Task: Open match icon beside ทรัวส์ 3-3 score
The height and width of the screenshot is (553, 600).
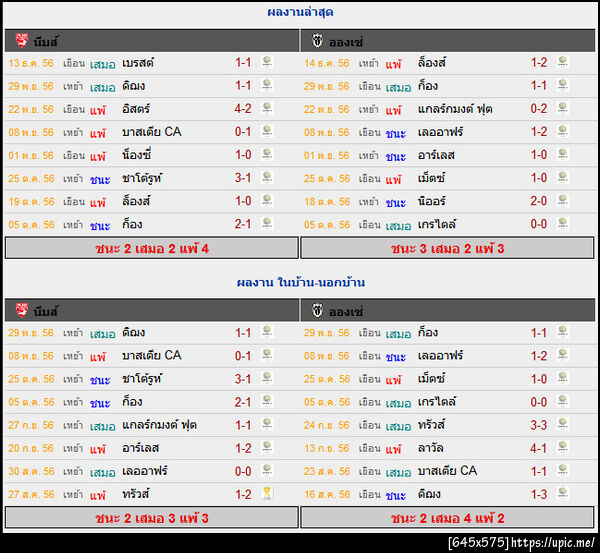Action: coord(562,425)
